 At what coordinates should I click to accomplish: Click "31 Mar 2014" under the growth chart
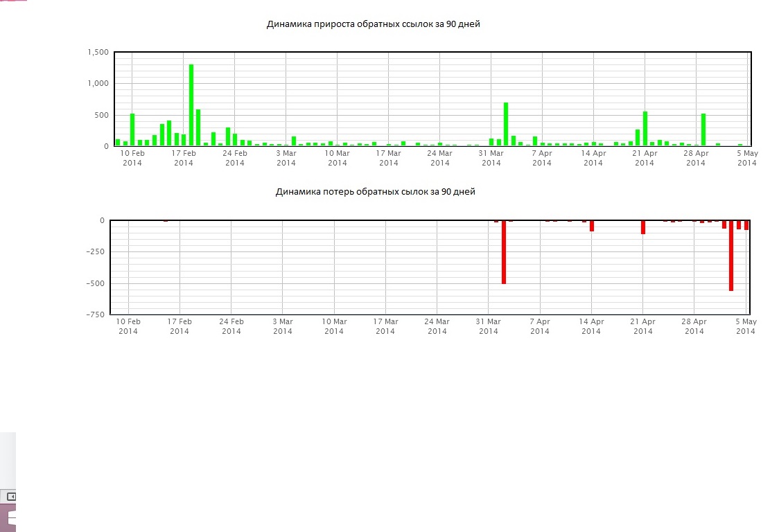[491, 158]
